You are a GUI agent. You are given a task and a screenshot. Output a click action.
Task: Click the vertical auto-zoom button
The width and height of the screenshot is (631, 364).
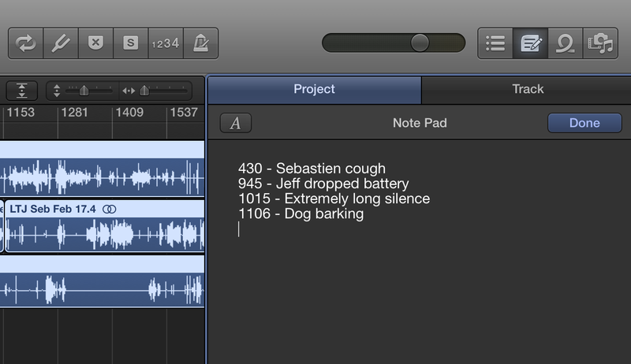[22, 91]
